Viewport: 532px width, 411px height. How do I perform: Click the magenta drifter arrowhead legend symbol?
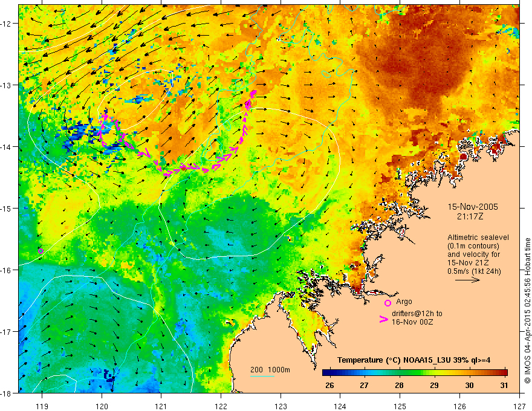pyautogui.click(x=384, y=319)
